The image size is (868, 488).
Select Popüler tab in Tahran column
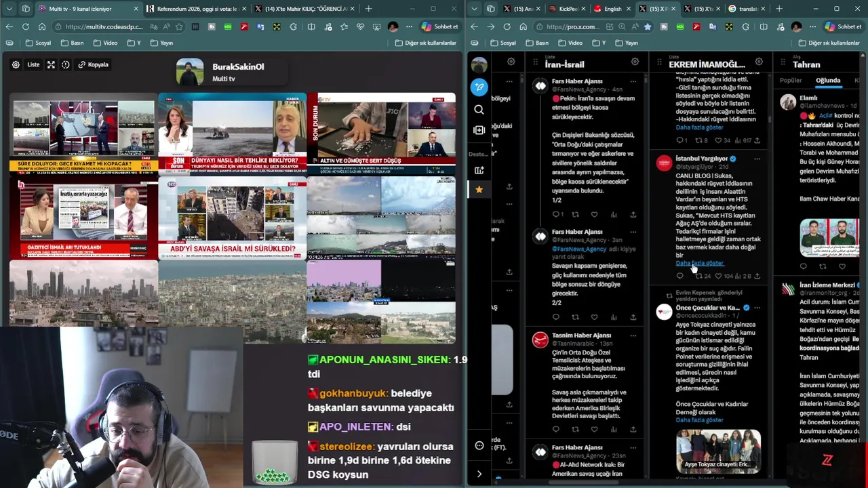(x=791, y=80)
